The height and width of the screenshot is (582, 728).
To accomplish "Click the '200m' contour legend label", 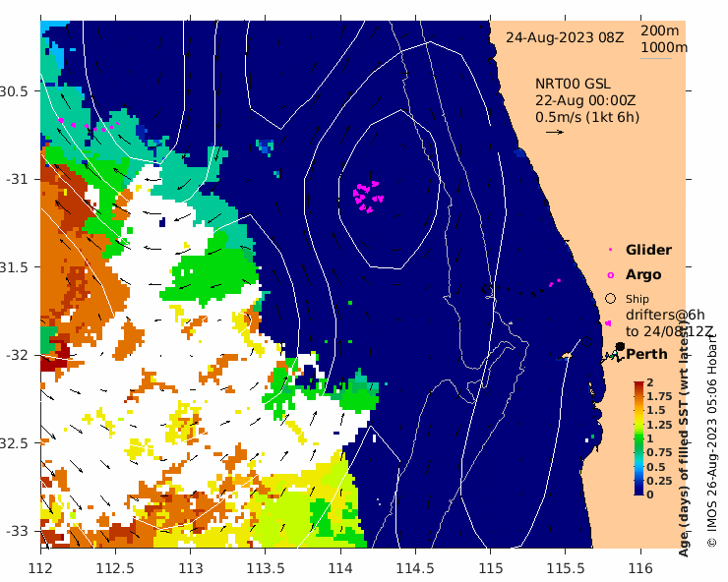I will (660, 30).
